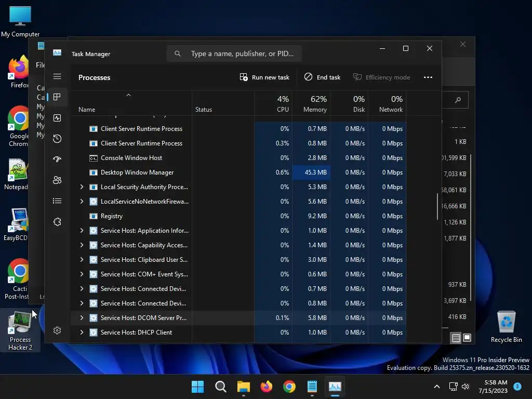The height and width of the screenshot is (399, 532).
Task: Select the Registry process row
Action: [239, 216]
